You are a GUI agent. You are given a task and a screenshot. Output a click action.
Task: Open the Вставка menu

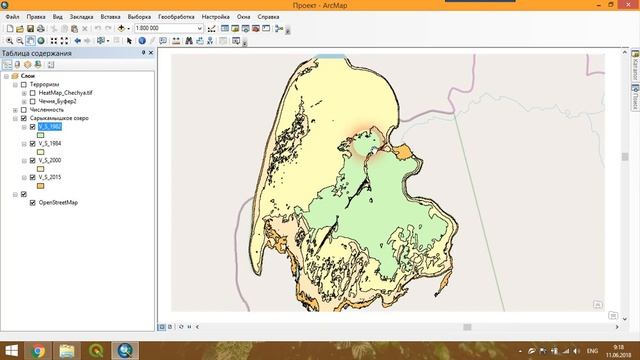click(x=110, y=17)
